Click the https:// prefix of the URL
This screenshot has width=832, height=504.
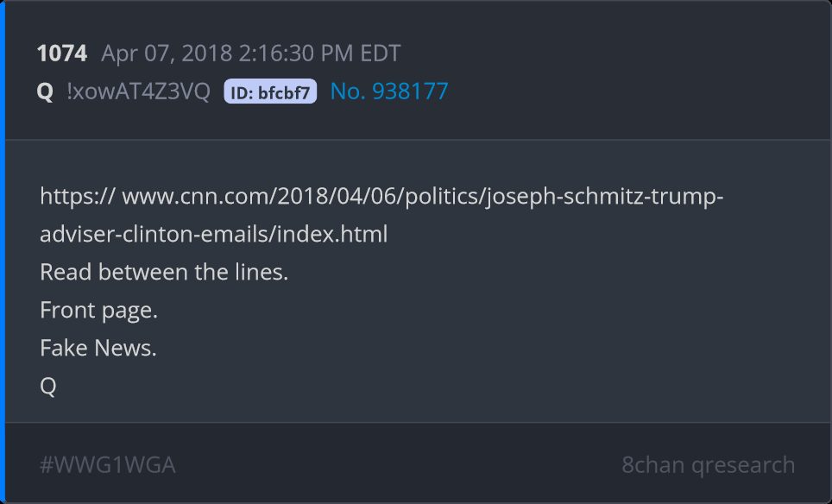(x=78, y=197)
